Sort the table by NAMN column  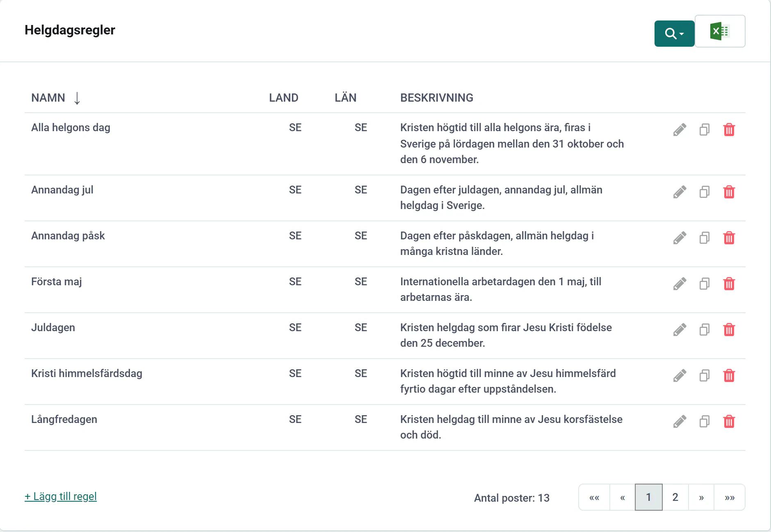(56, 98)
